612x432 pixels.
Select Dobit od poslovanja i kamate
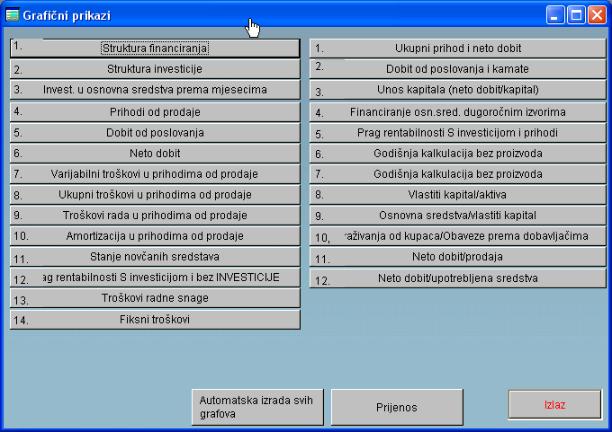coord(457,69)
